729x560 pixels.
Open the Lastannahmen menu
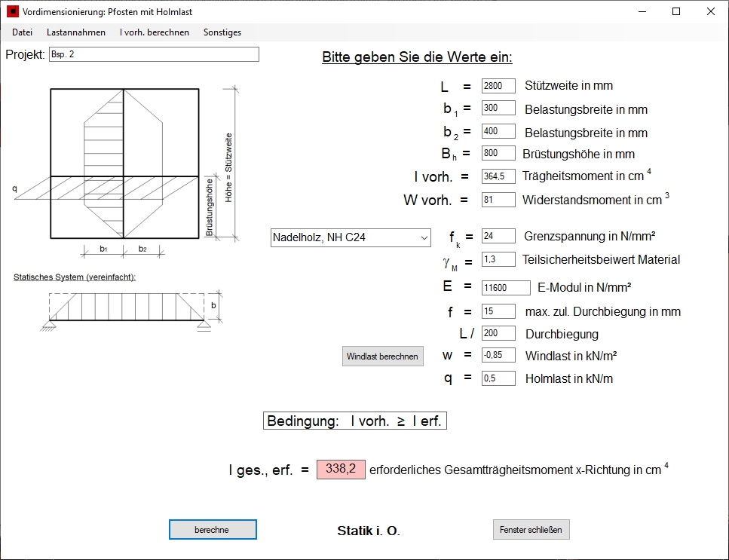coord(76,32)
